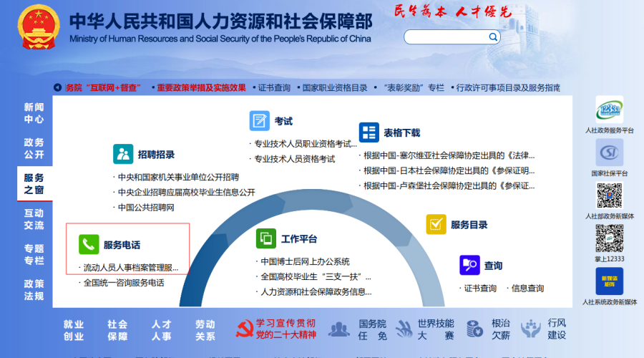
Task: Click red ticker link “互联网+督查”
Action: point(113,87)
